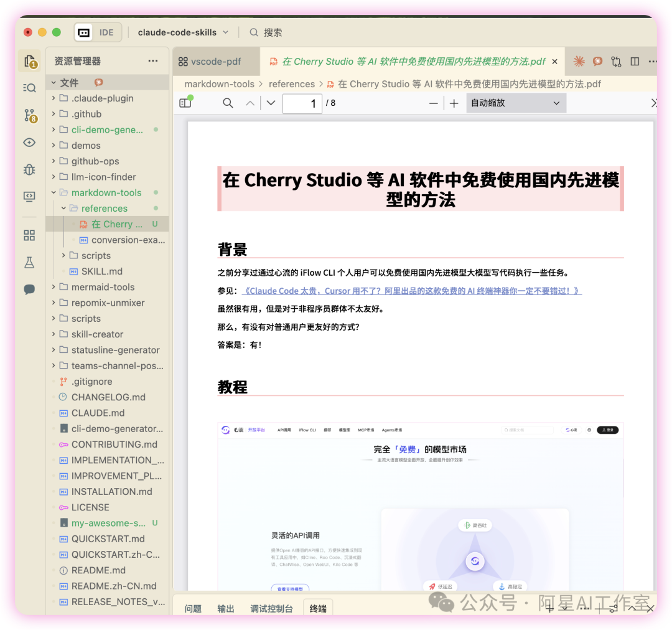Open the claude-code-skills project dropdown
672x630 pixels.
coord(183,32)
